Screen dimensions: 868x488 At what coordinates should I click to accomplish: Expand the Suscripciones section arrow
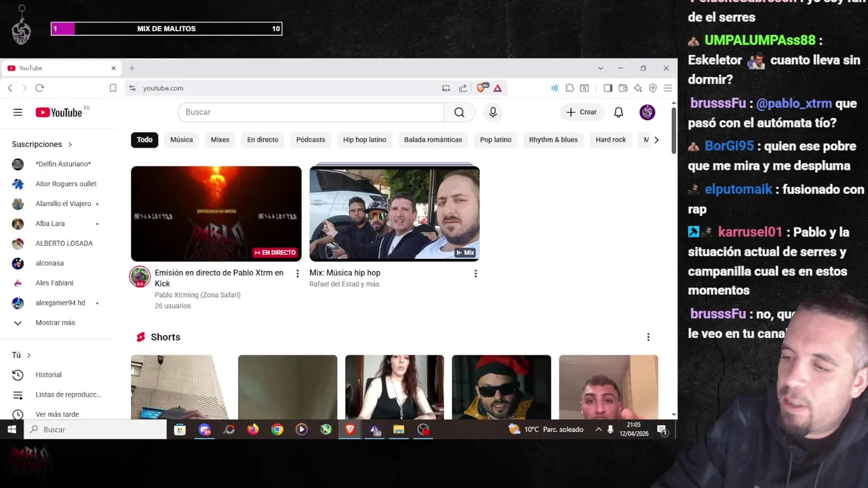coord(70,144)
